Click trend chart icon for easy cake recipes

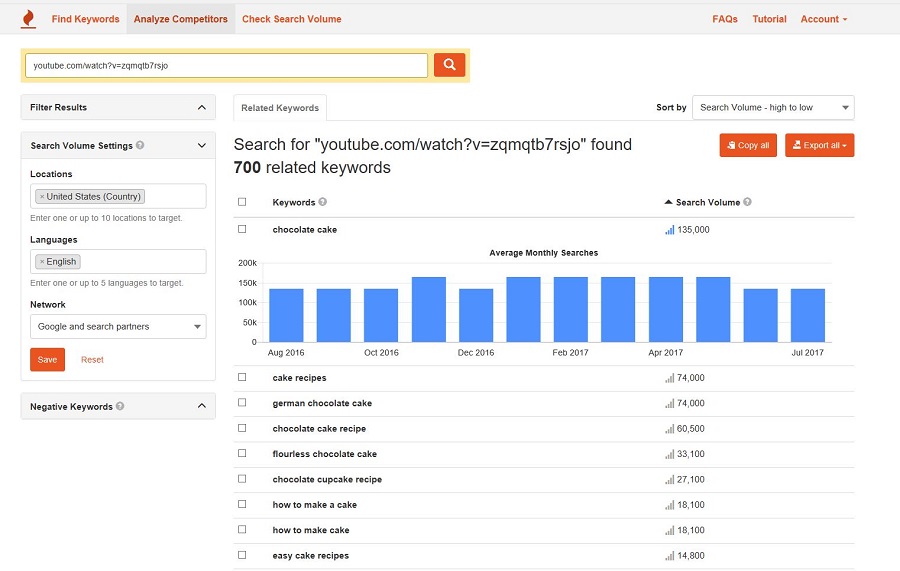pyautogui.click(x=669, y=556)
